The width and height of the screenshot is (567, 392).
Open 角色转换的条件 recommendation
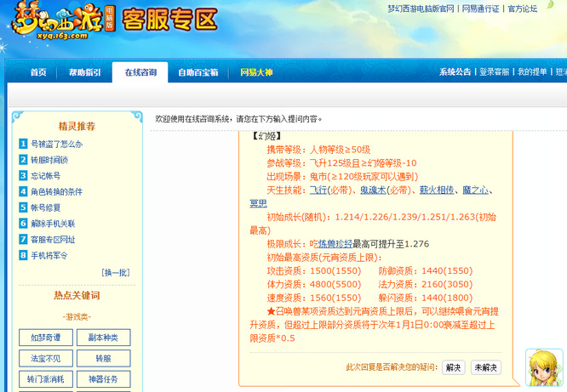pos(57,192)
